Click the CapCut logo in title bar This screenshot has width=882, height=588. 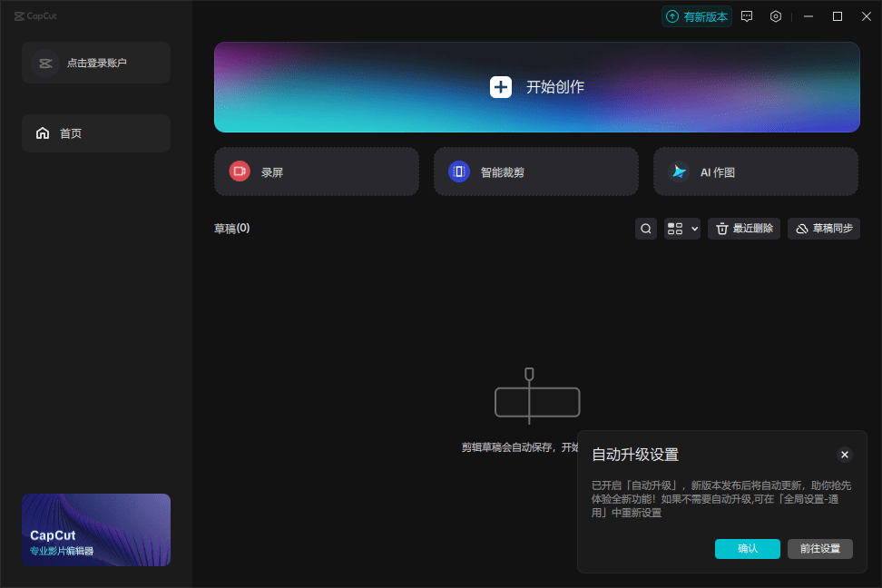click(x=36, y=15)
